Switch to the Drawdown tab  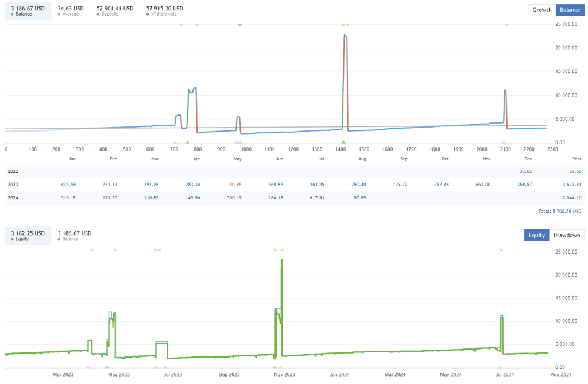566,235
